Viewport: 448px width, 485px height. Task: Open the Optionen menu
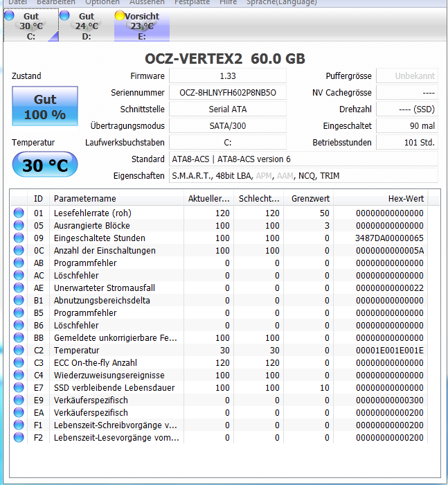pyautogui.click(x=102, y=3)
